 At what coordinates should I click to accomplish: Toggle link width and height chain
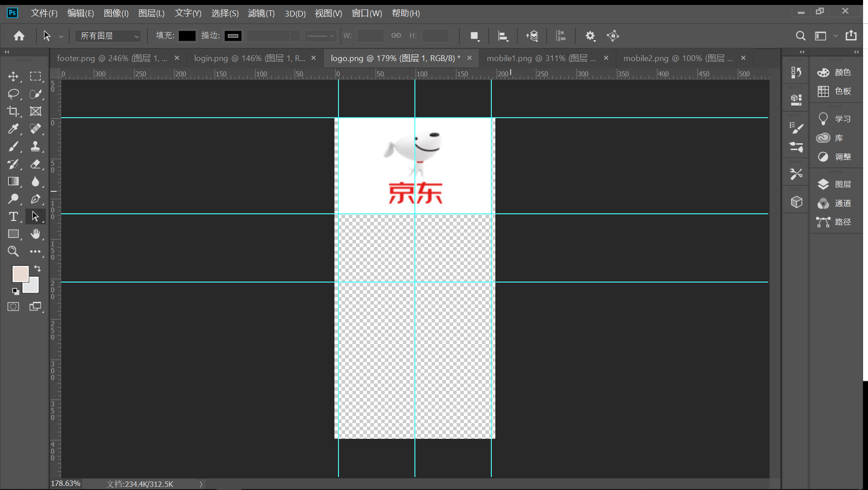396,35
